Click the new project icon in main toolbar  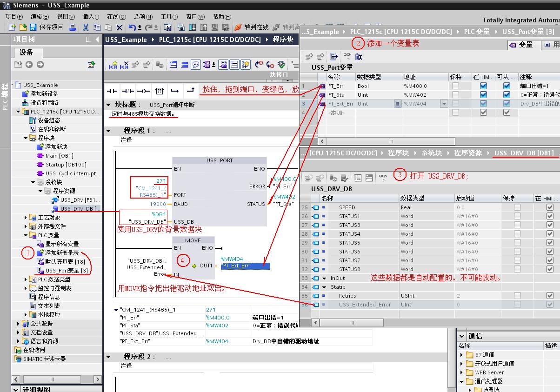pos(12,27)
